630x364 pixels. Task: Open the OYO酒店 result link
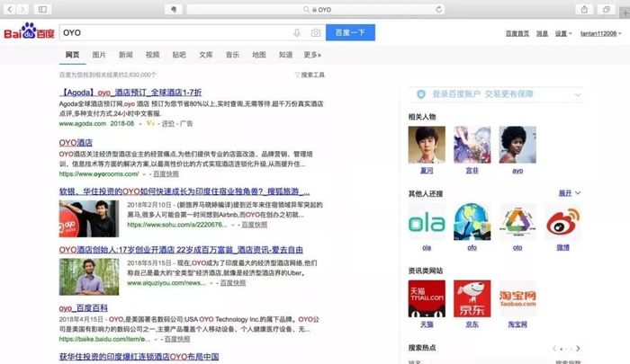tap(76, 143)
